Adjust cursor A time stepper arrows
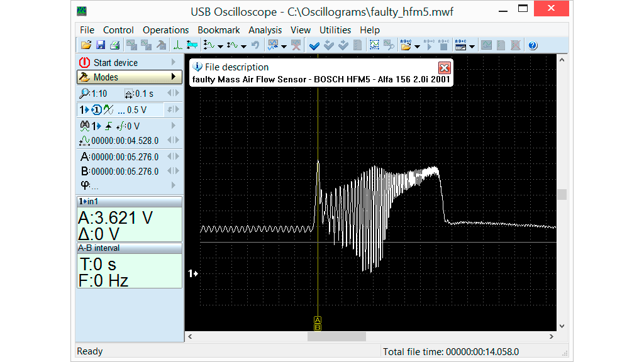 (174, 156)
